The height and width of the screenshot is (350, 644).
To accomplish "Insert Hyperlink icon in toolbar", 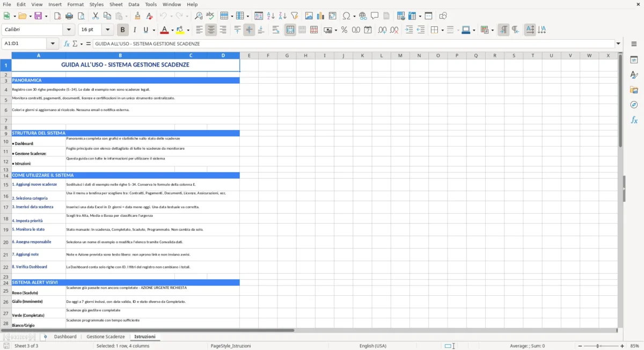I will pos(363,16).
